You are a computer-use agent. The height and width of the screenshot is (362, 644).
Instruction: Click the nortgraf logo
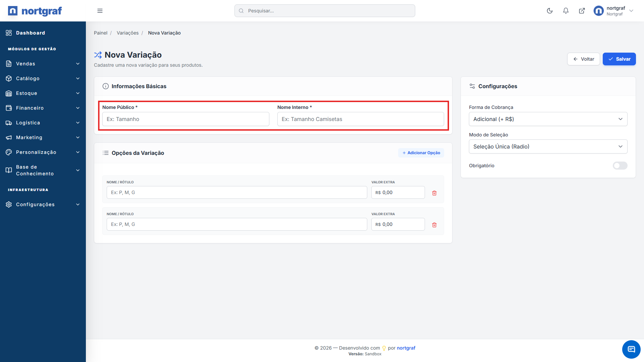(35, 11)
